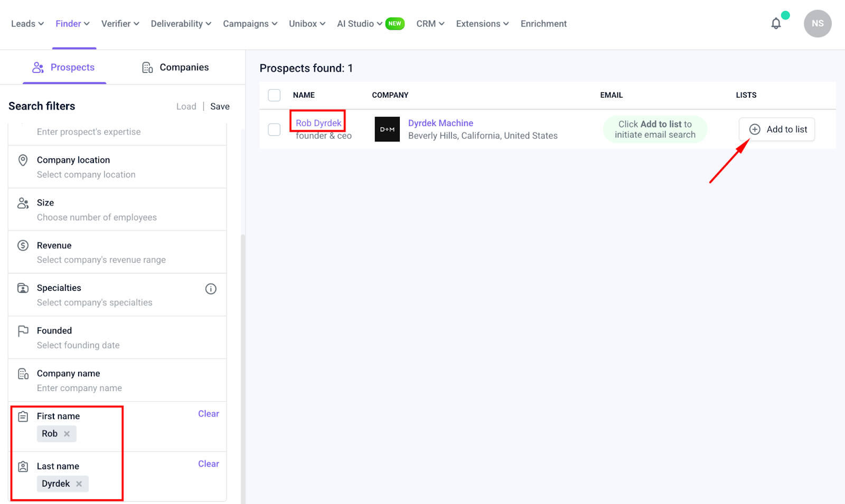Image resolution: width=845 pixels, height=504 pixels.
Task: Tick the Rob Dyrdek row checkbox
Action: (274, 129)
